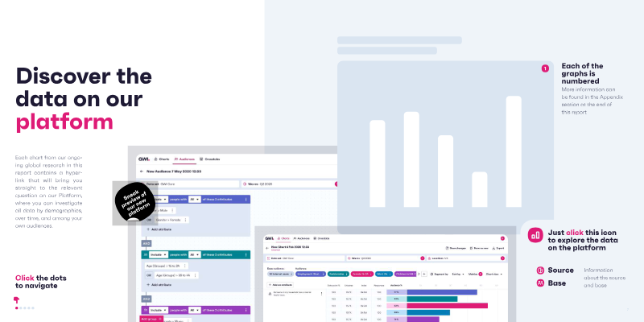Open three-dot menu on teal group header
Viewport: 644px width, 322px height.
(x=246, y=254)
